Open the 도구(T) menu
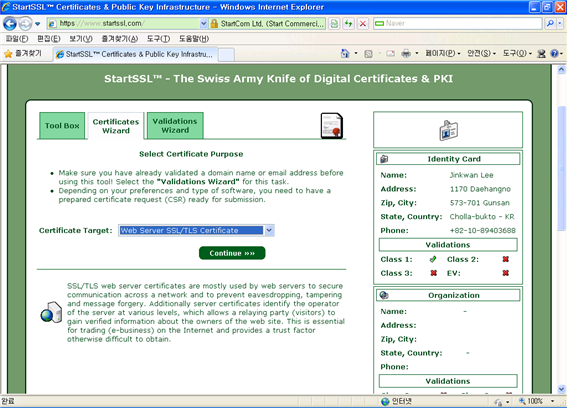The image size is (567, 409). click(159, 39)
